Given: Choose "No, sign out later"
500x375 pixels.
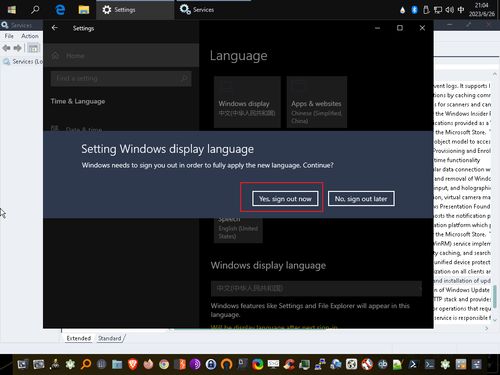Looking at the screenshot, I should click(x=361, y=199).
